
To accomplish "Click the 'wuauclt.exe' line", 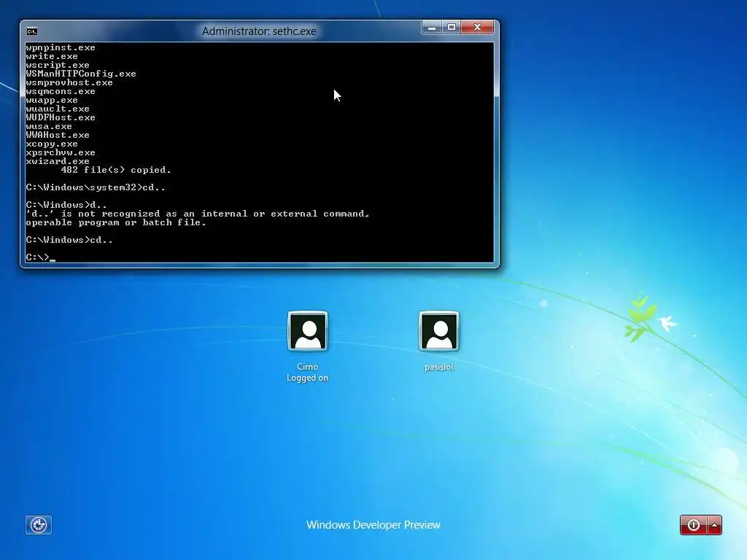I will [x=58, y=109].
